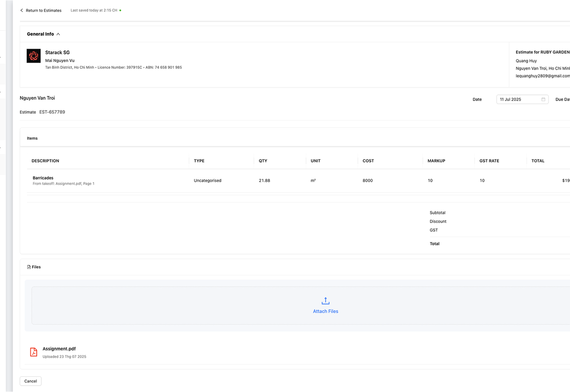
Task: Click the Files section document icon
Action: (29, 267)
